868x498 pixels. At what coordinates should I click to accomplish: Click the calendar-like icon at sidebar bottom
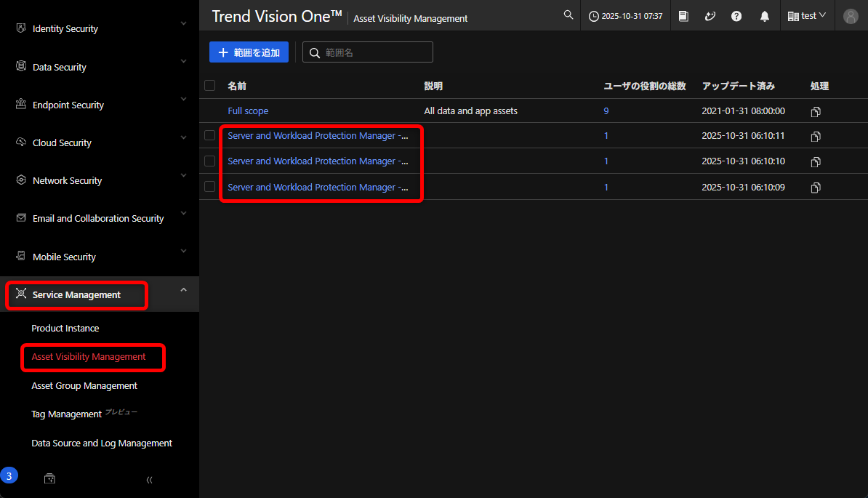(50, 478)
